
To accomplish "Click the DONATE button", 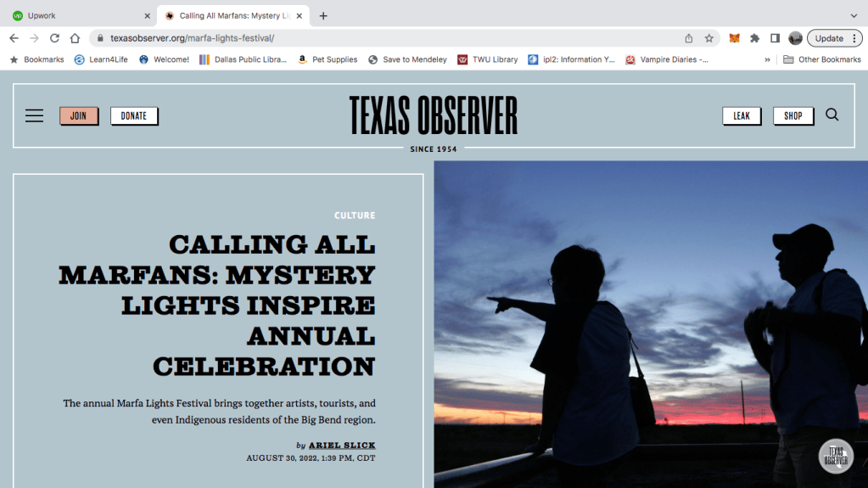I will [134, 116].
